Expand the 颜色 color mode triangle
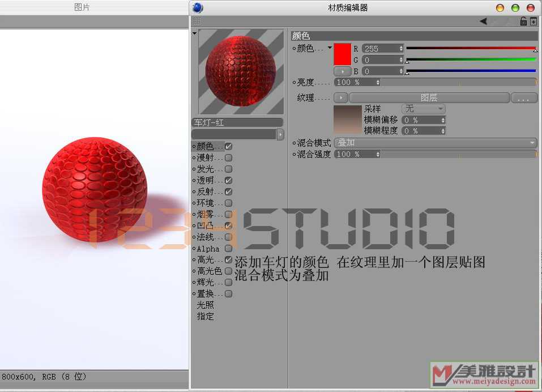The height and width of the screenshot is (392, 542). point(330,48)
